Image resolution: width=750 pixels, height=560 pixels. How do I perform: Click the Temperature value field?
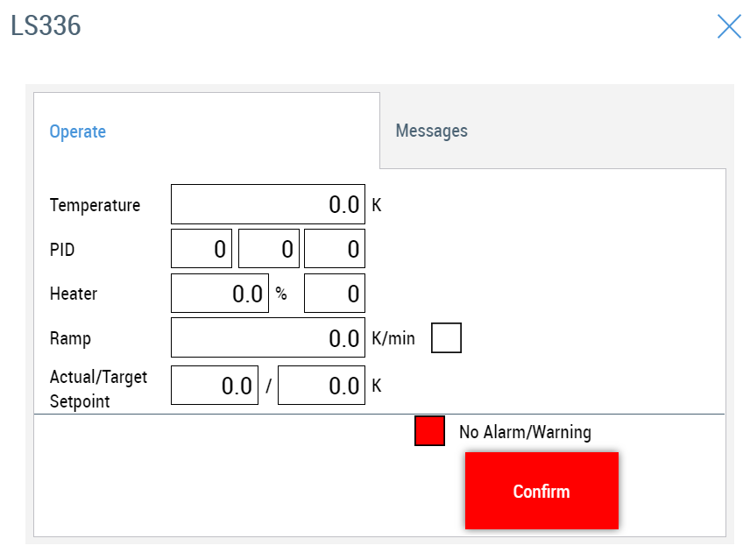pos(267,204)
